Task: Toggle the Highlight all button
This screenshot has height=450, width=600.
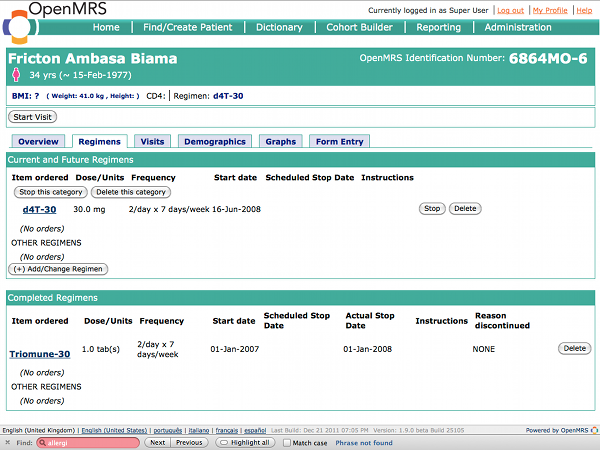Action: [245, 442]
